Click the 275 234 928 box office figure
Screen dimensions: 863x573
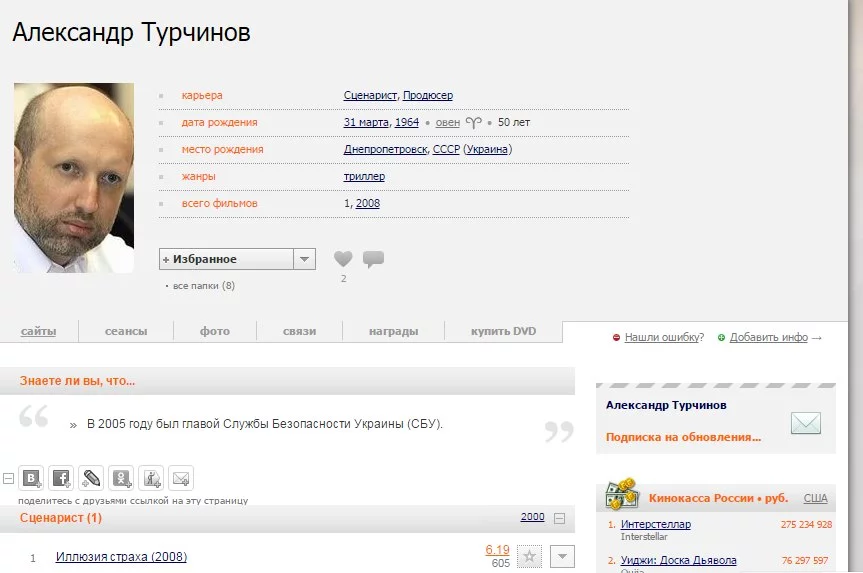coord(806,525)
